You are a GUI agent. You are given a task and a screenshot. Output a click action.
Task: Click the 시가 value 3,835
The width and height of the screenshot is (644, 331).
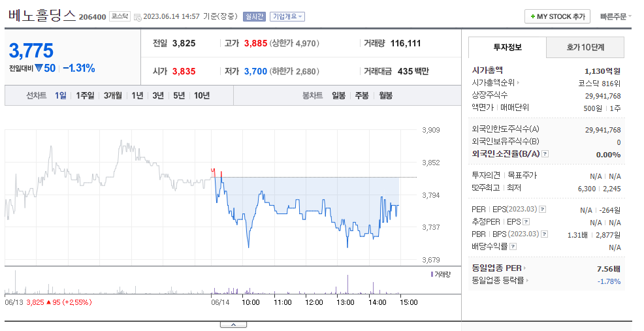(x=184, y=71)
